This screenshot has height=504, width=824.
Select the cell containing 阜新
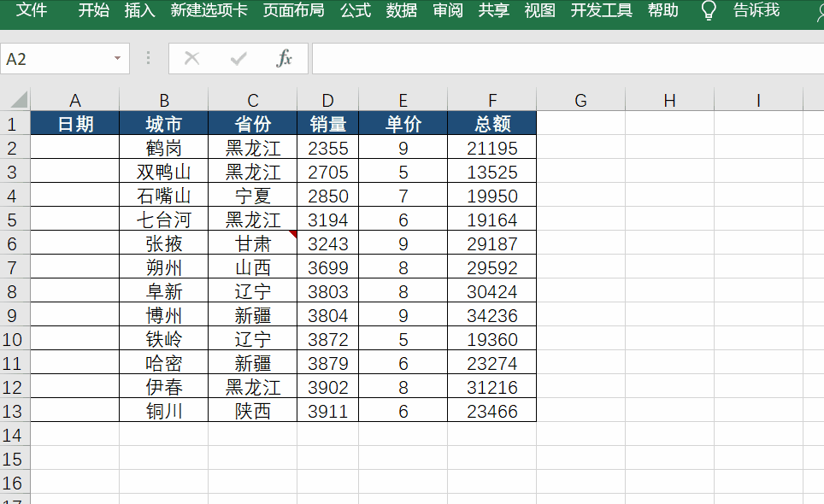164,291
